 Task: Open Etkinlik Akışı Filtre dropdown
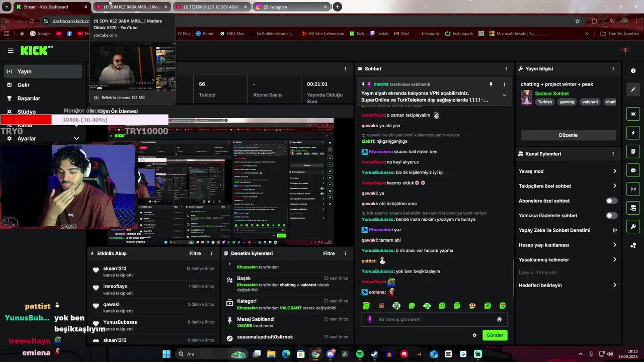pyautogui.click(x=195, y=253)
